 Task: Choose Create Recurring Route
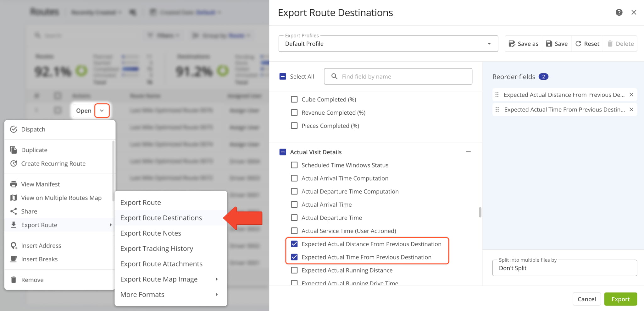tap(58, 164)
